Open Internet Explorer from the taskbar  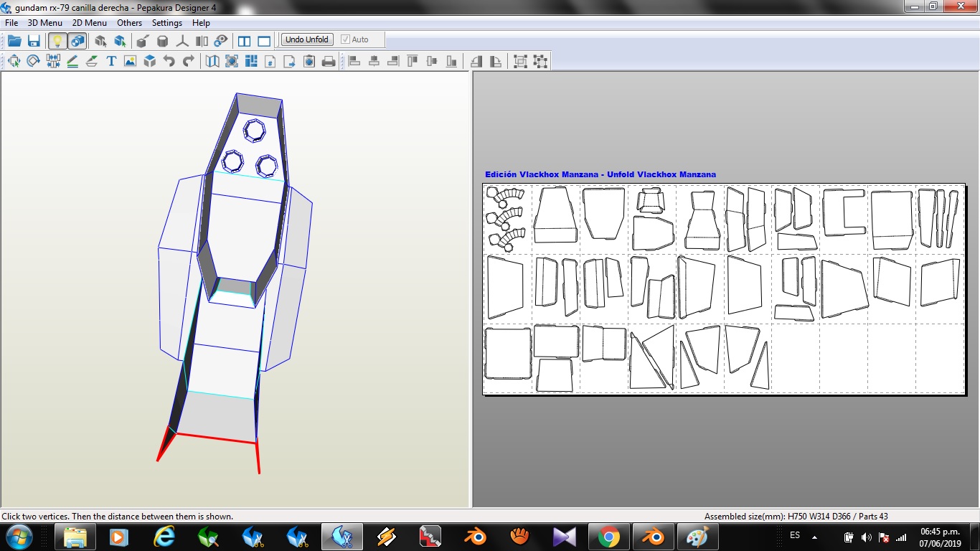[x=164, y=537]
